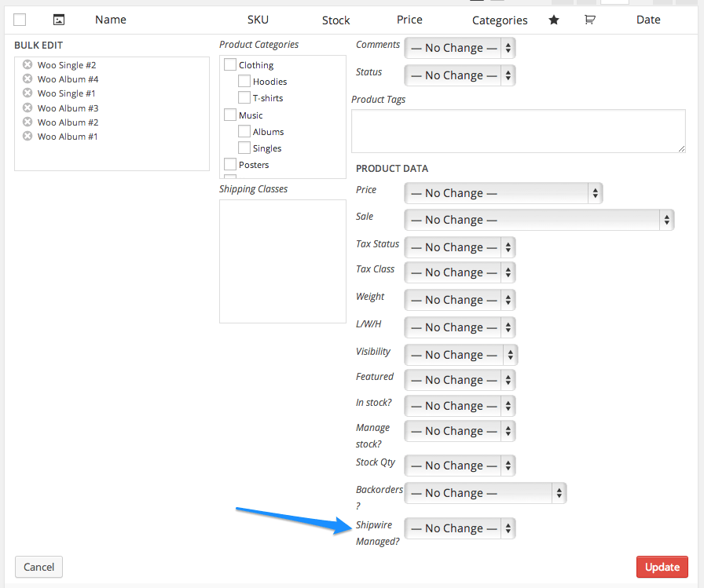
Task: Remove Woo Album #3 from bulk edit list
Action: (x=27, y=108)
